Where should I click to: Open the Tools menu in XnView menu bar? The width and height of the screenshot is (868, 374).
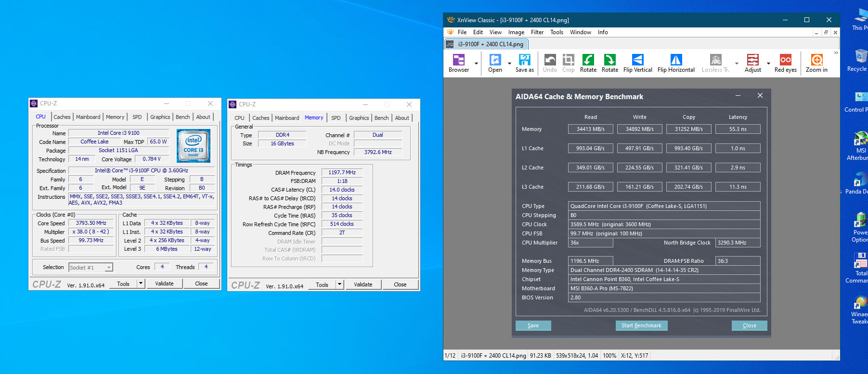point(557,32)
